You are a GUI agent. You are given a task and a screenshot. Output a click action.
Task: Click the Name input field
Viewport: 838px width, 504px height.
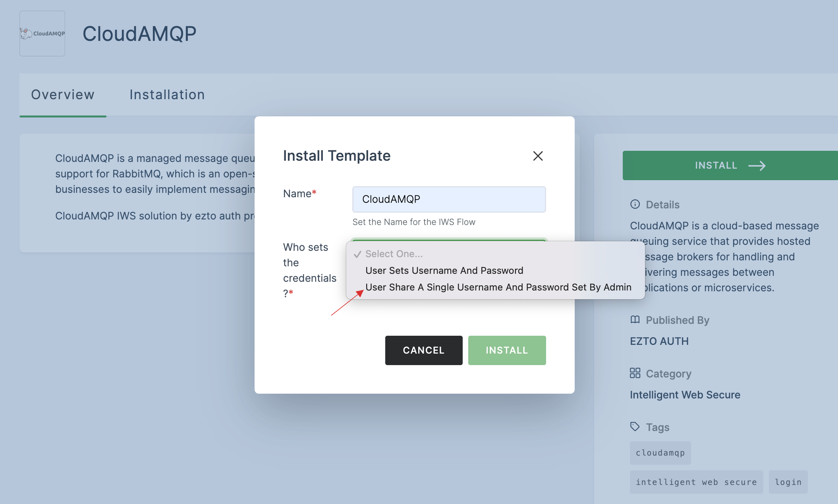pyautogui.click(x=449, y=198)
